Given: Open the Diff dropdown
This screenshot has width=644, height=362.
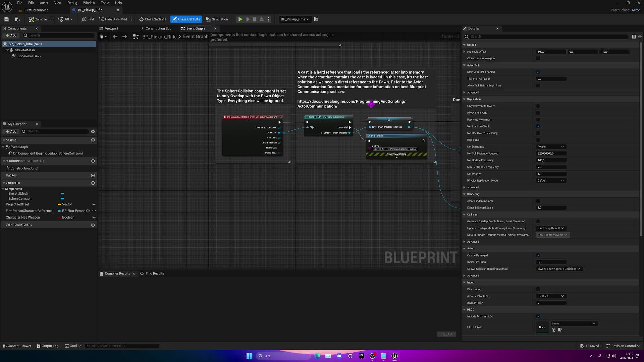Looking at the screenshot, I should tap(65, 19).
